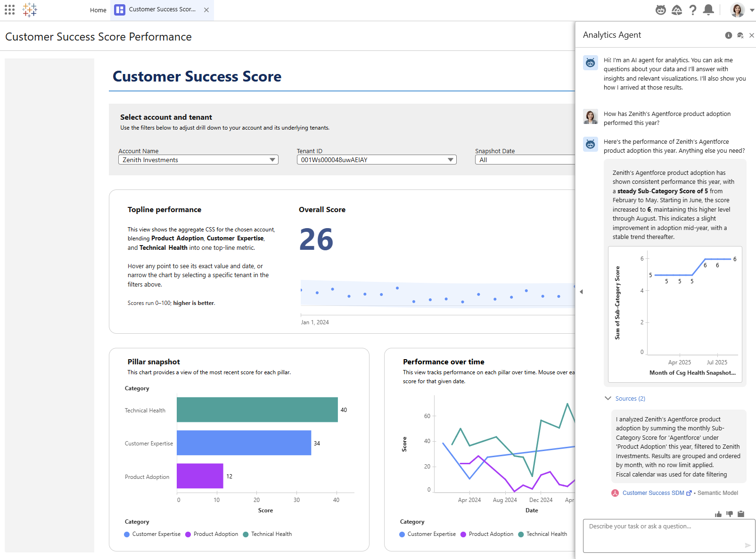Open the Tenant ID dropdown
This screenshot has height=559, width=756.
coord(450,160)
